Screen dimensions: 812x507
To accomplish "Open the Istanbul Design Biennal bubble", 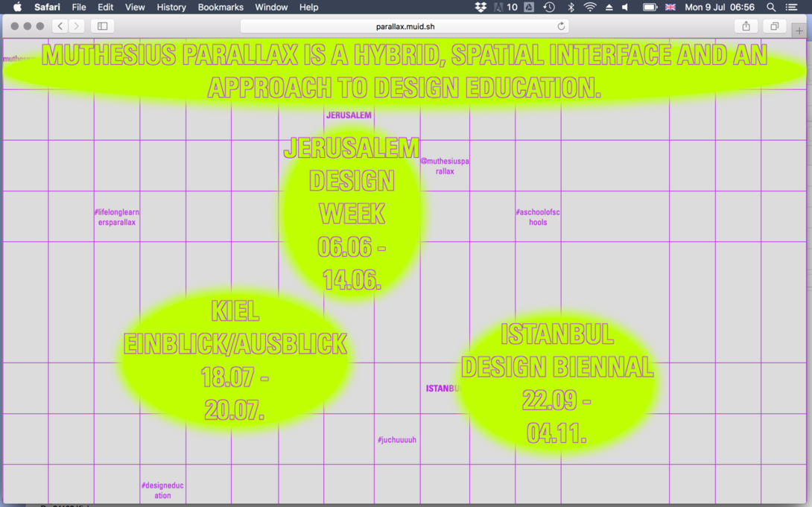I will [557, 383].
